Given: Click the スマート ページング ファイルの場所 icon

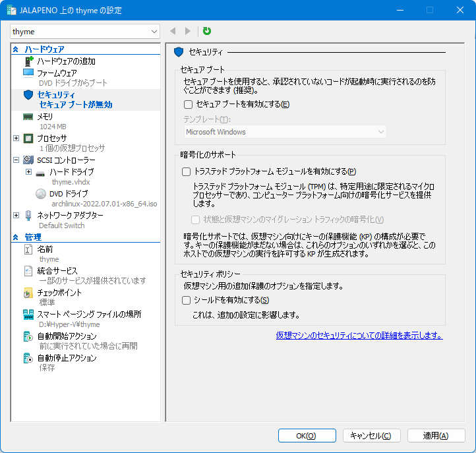Looking at the screenshot, I should (x=28, y=315).
